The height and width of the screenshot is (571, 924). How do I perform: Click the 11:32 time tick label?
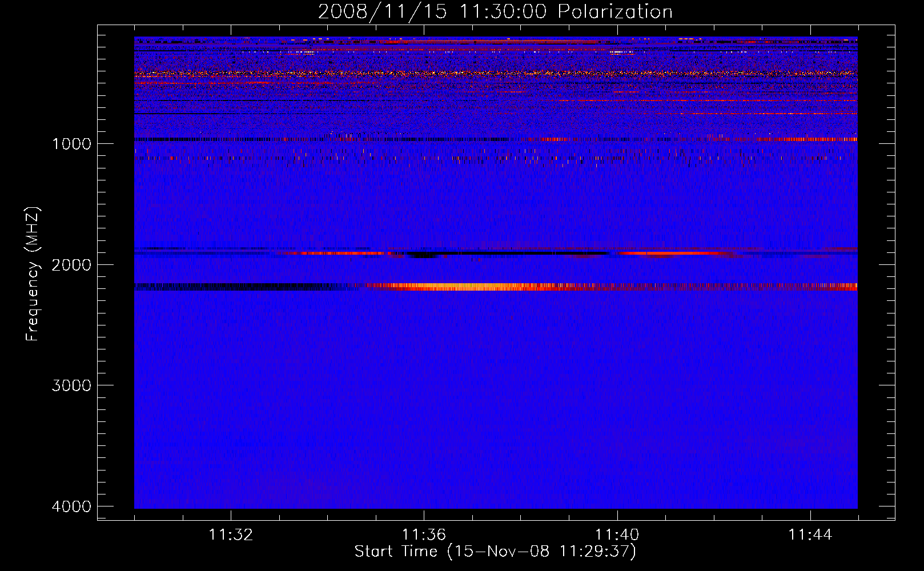(x=231, y=534)
